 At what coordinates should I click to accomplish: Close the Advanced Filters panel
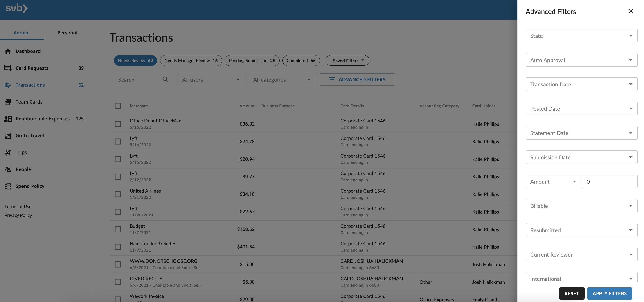click(631, 11)
